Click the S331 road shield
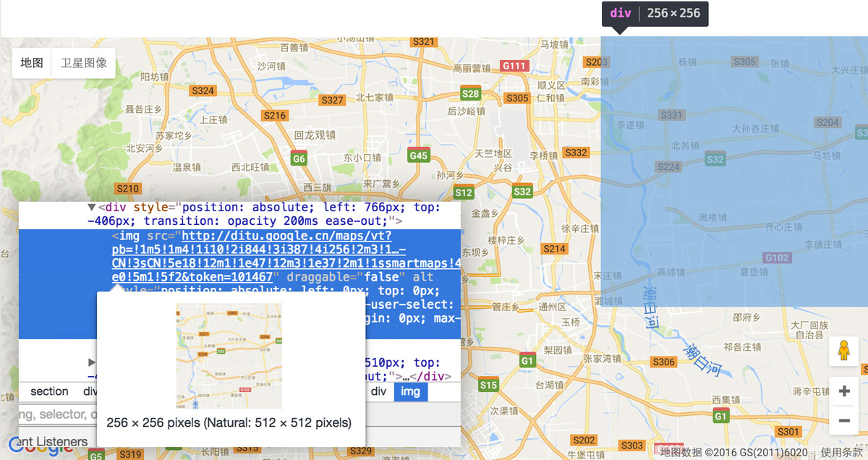This screenshot has width=868, height=460. pos(672,115)
